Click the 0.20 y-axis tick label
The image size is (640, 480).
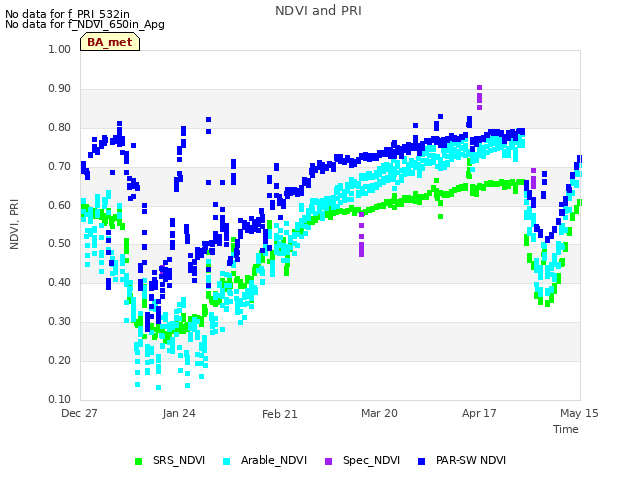60,360
